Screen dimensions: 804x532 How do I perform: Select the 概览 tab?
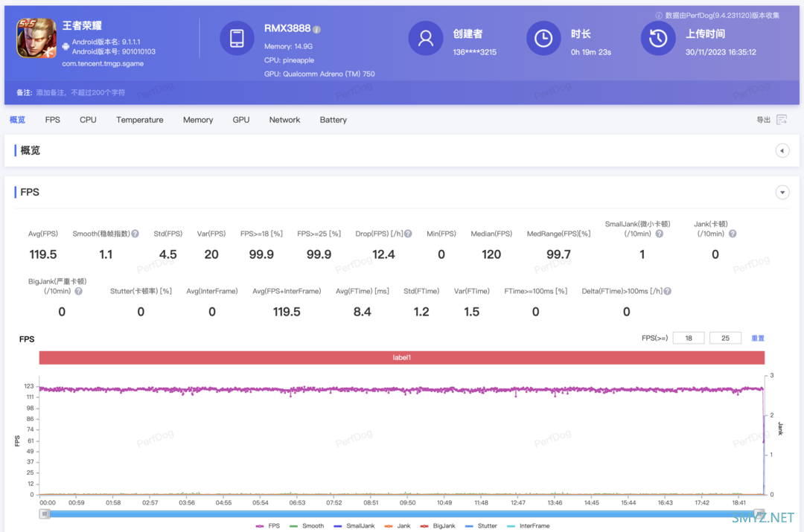[x=17, y=120]
